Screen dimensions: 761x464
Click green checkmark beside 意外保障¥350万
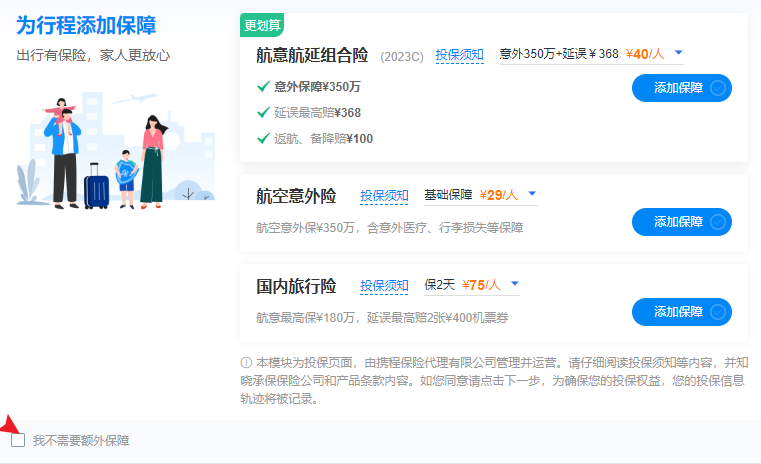263,87
